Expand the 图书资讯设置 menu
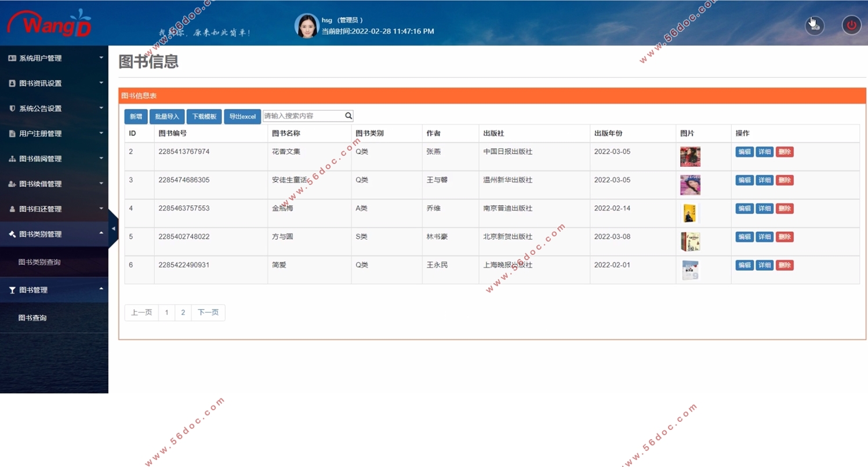The image size is (868, 467). coord(54,83)
